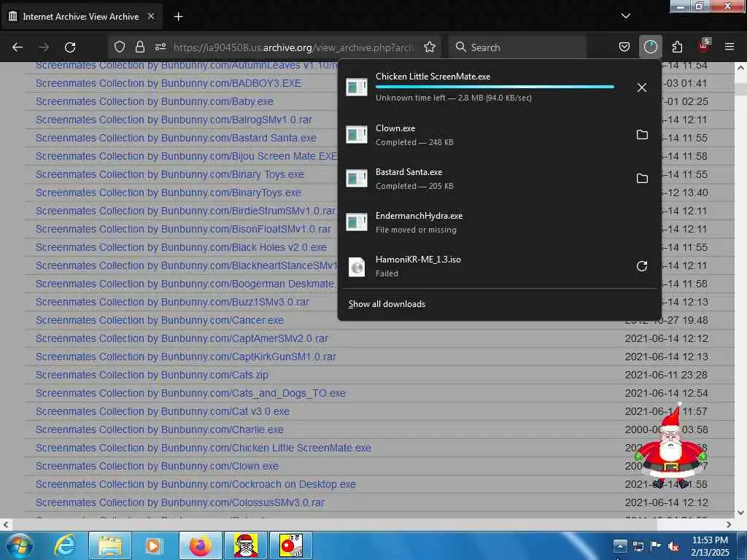Viewport: 747px width, 560px height.
Task: Open the CaptKirkGunSM1.0.rar link
Action: click(186, 357)
